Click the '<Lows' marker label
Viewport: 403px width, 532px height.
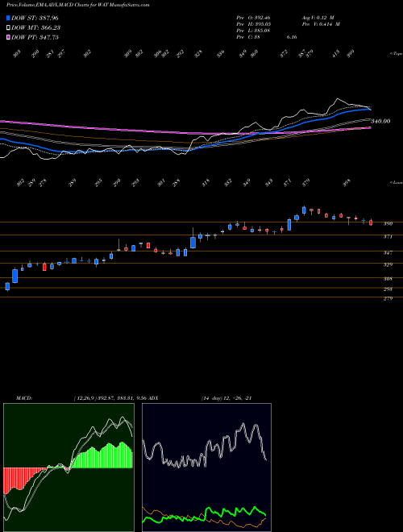click(396, 182)
